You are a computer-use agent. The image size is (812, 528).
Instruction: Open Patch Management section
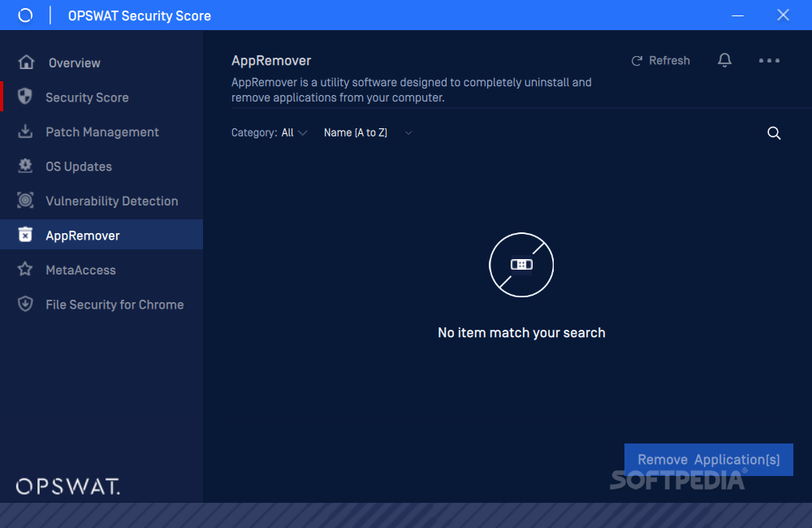coord(101,132)
